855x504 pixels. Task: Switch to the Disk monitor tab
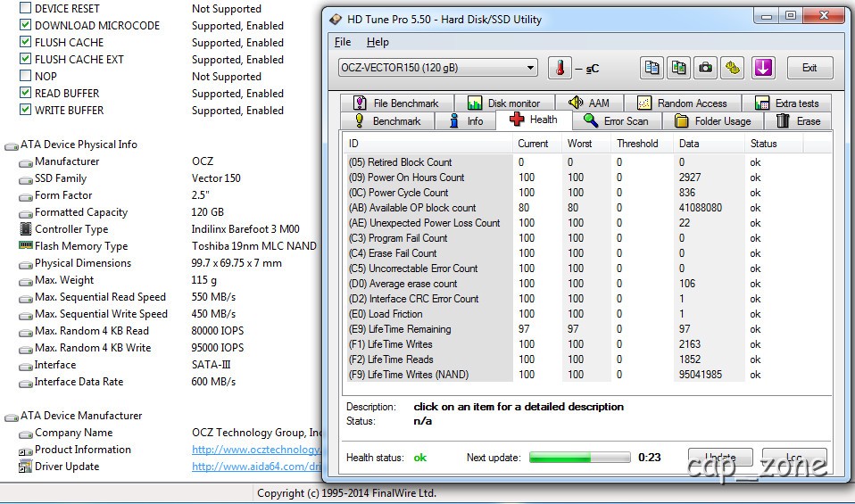[504, 103]
